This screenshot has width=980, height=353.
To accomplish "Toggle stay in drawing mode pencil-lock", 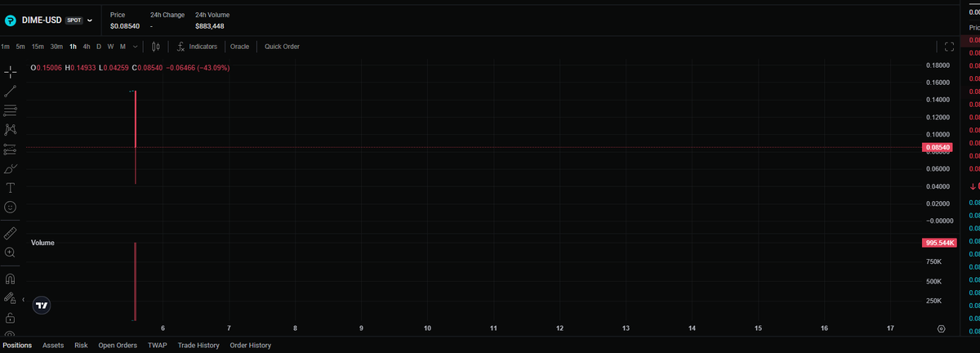I will pos(11,297).
